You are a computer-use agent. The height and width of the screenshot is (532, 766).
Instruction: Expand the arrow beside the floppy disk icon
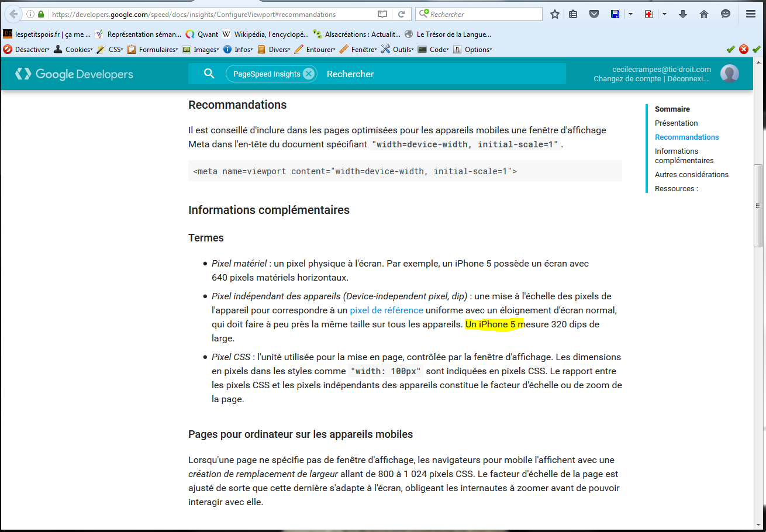[630, 14]
